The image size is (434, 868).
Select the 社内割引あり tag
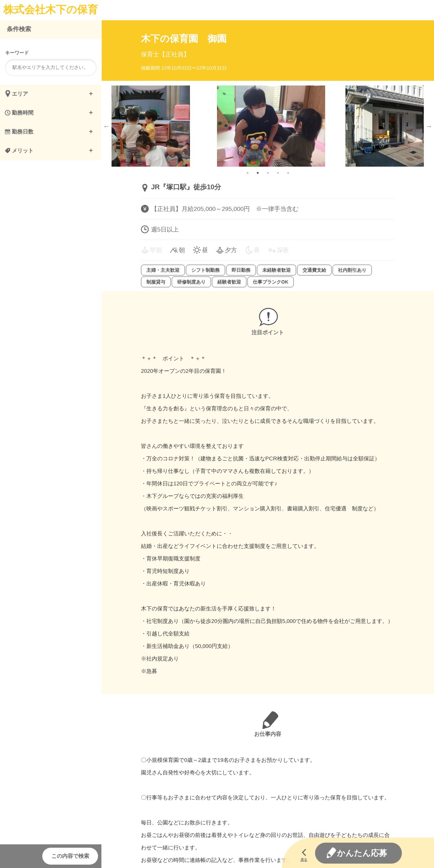point(352,270)
